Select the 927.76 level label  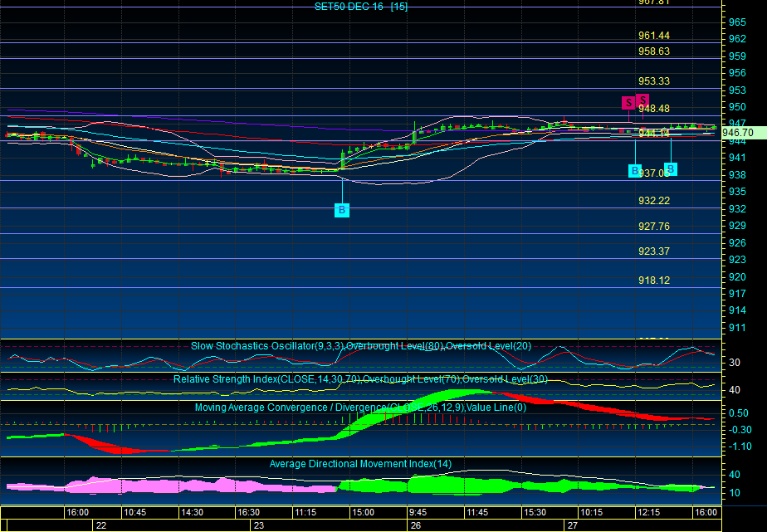tap(654, 226)
